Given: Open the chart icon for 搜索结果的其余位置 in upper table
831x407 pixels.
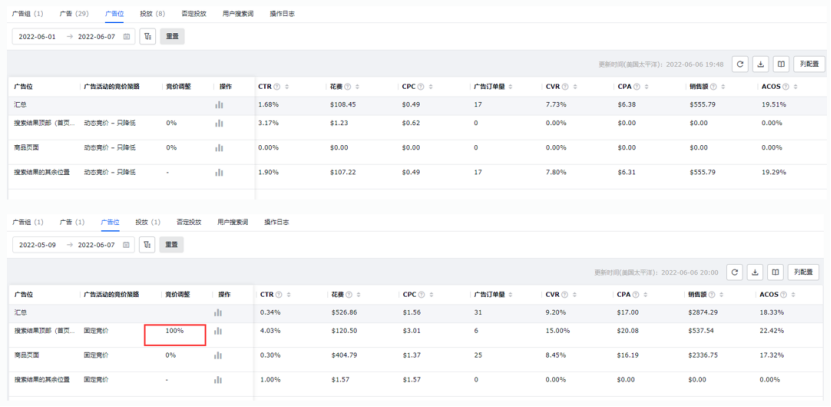Looking at the screenshot, I should click(219, 172).
